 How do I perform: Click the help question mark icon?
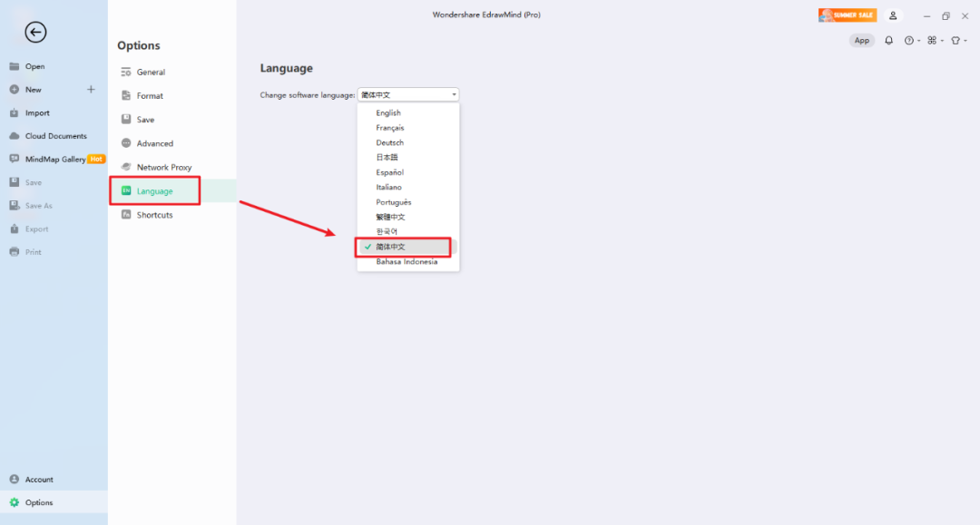coord(908,40)
